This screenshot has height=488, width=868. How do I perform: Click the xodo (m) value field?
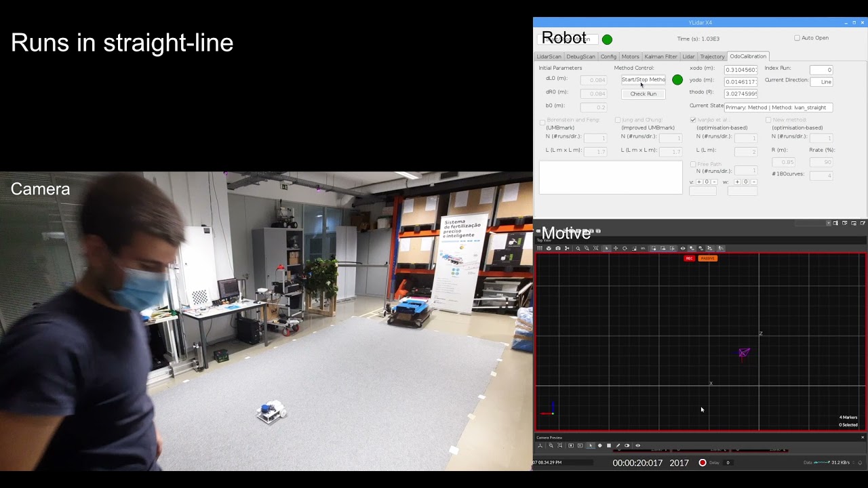pyautogui.click(x=741, y=70)
